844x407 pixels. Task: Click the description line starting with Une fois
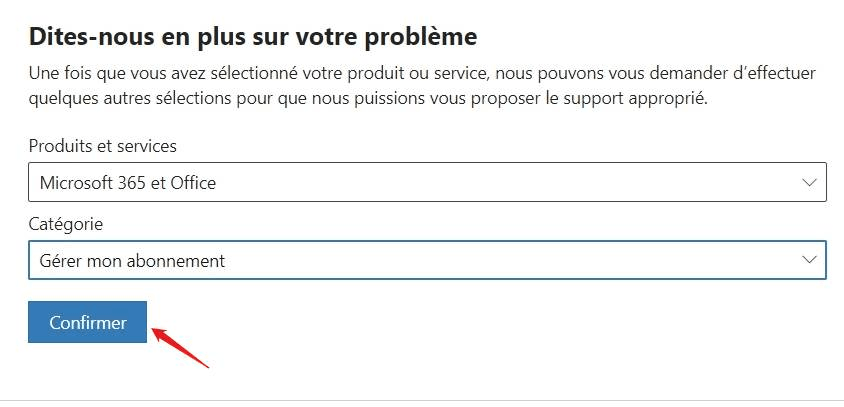(422, 73)
